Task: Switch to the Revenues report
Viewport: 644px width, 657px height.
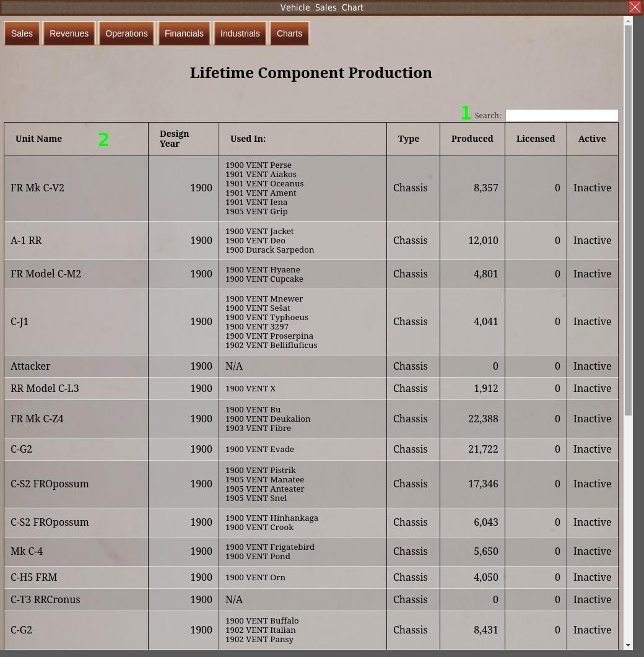Action: pos(69,33)
